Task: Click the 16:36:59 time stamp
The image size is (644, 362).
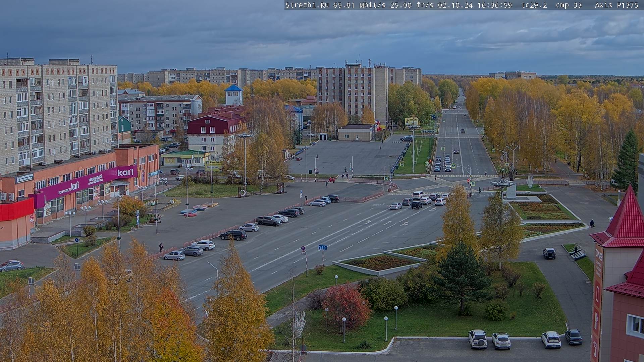Action: pos(494,5)
